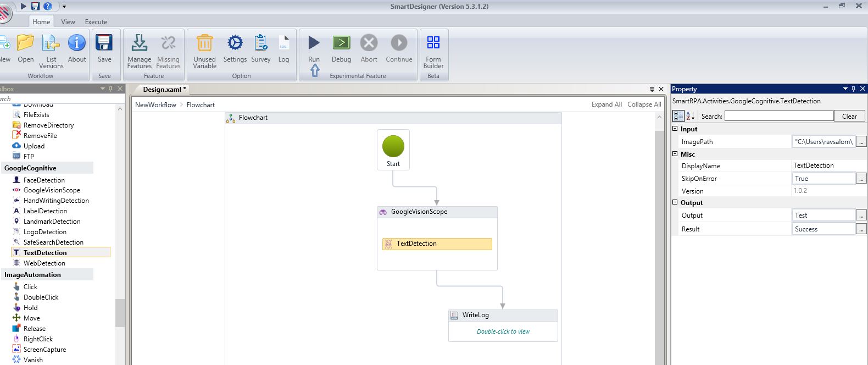Collapse the Input property section

coord(675,129)
